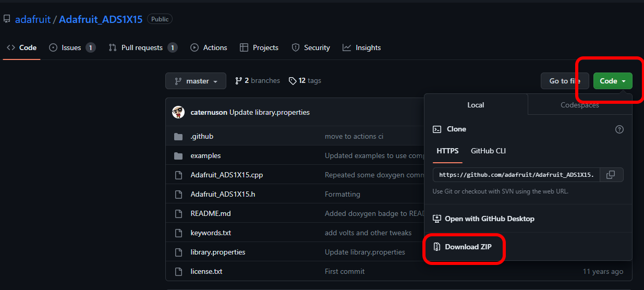644x290 pixels.
Task: Open the Pull requests tab
Action: (x=143, y=47)
